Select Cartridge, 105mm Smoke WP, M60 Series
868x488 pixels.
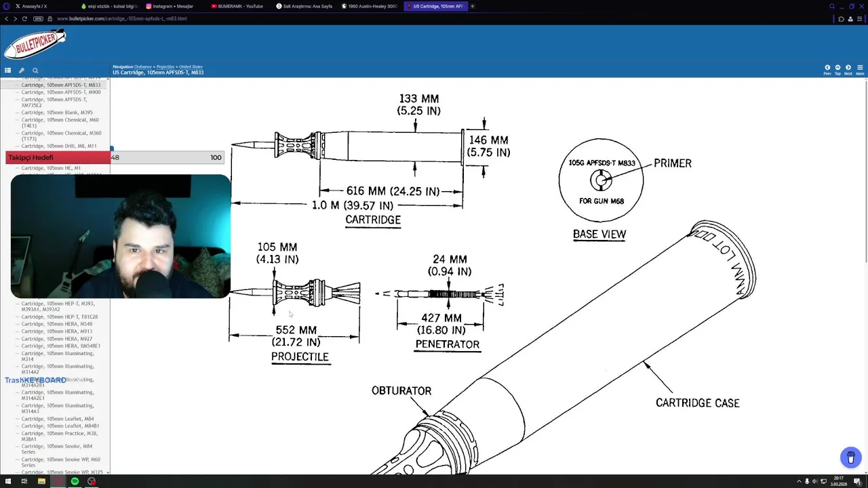(61, 462)
